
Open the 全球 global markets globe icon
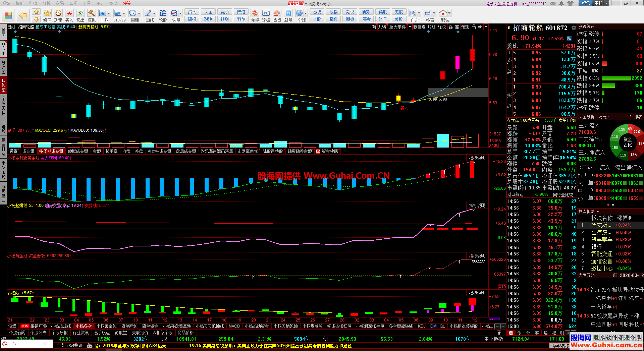(x=300, y=13)
